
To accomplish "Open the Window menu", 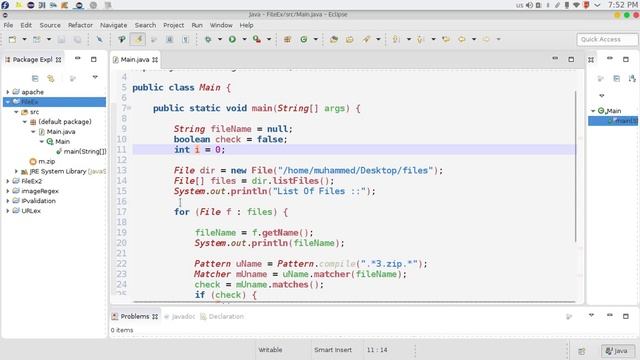I will tap(221, 25).
